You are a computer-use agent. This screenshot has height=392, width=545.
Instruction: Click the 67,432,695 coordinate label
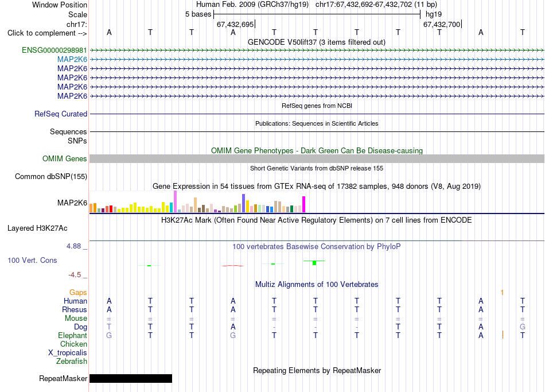[x=235, y=24]
